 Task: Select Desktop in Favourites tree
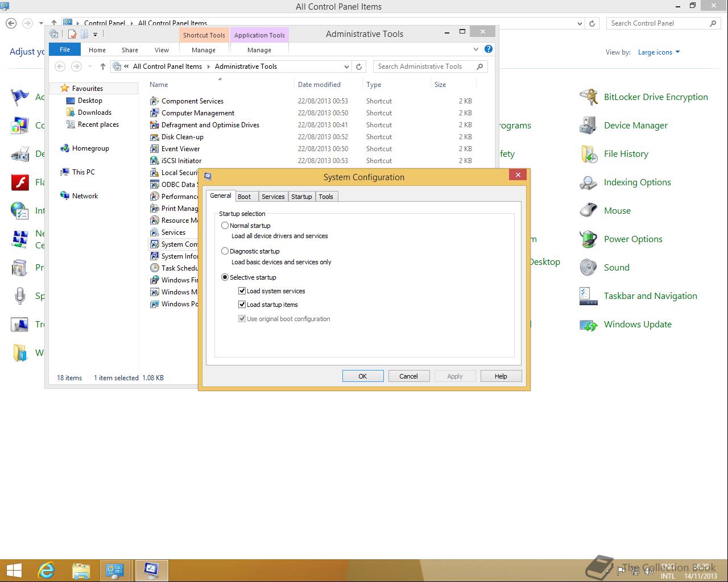[90, 101]
